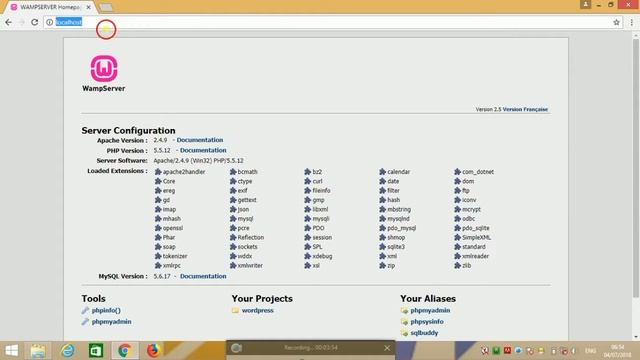This screenshot has width=640, height=360.
Task: Click puzzle icon beside sqlite3 extension
Action: point(382,247)
